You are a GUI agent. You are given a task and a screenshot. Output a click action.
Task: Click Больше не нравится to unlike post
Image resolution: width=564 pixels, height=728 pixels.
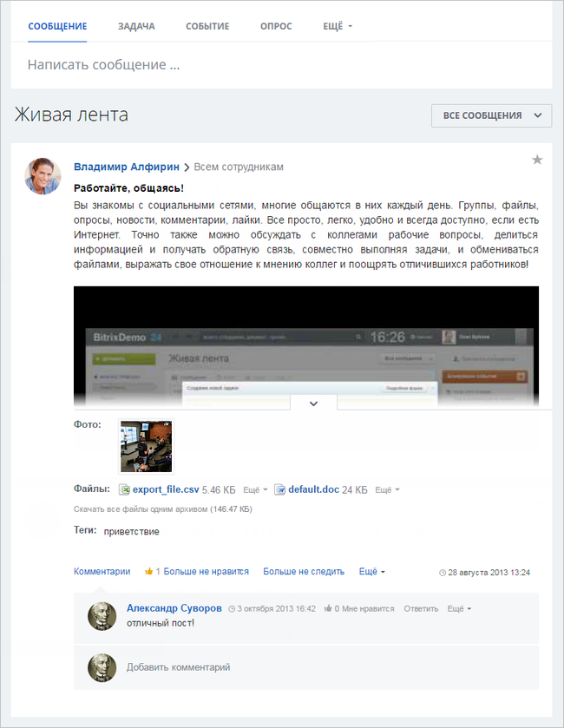click(x=207, y=572)
